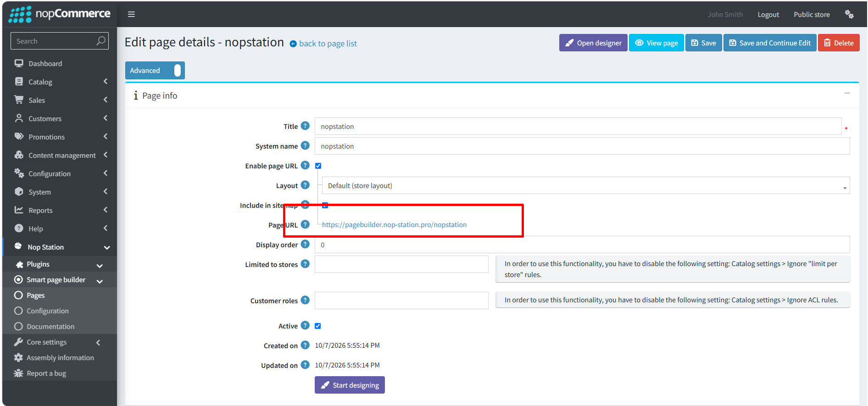Open the settings gears icon in top bar
This screenshot has width=868, height=406.
tap(849, 14)
